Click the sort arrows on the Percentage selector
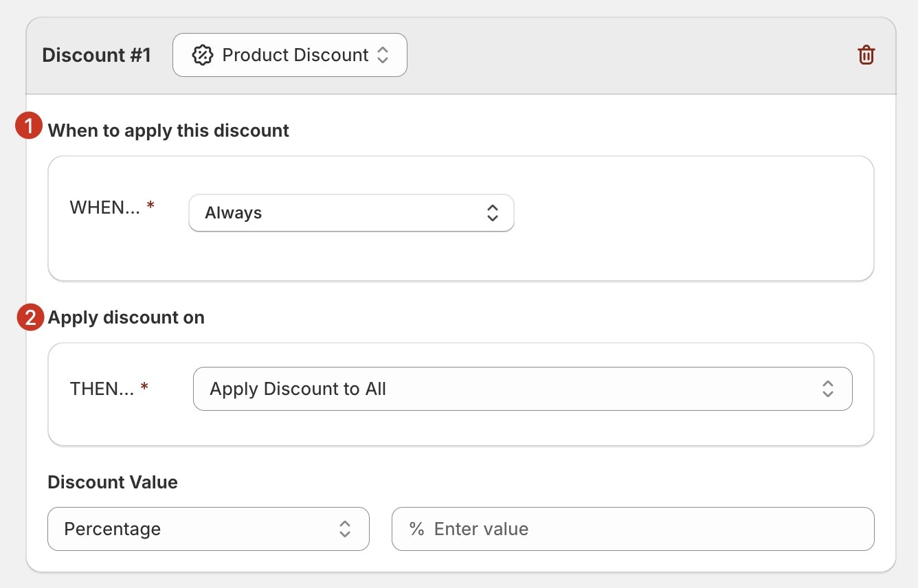The image size is (918, 588). click(345, 529)
